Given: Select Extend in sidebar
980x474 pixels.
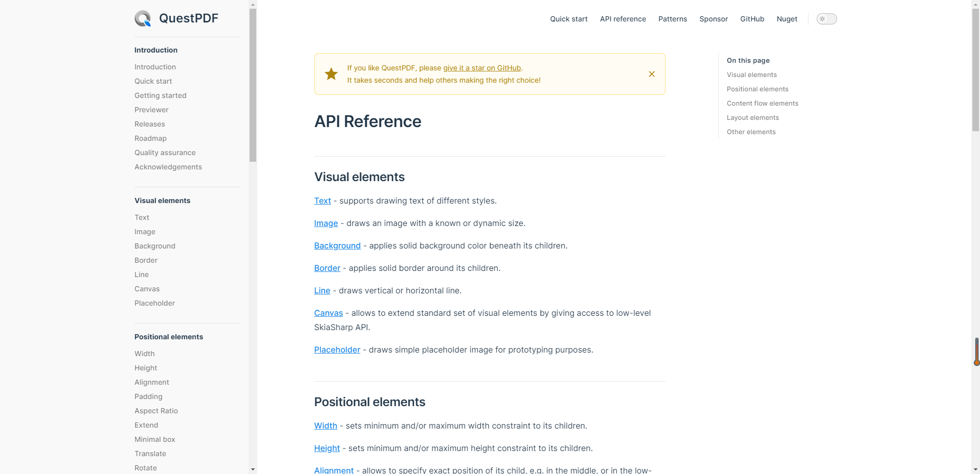Looking at the screenshot, I should 146,425.
